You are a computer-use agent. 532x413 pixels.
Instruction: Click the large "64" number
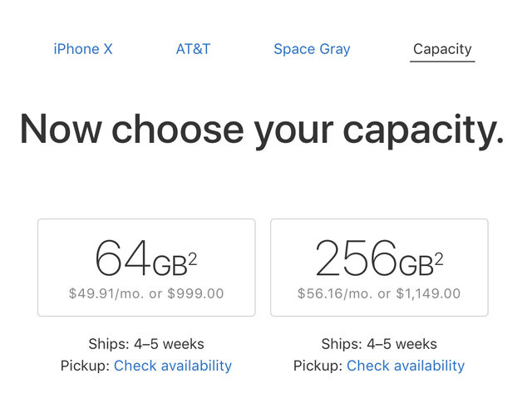[x=122, y=258]
